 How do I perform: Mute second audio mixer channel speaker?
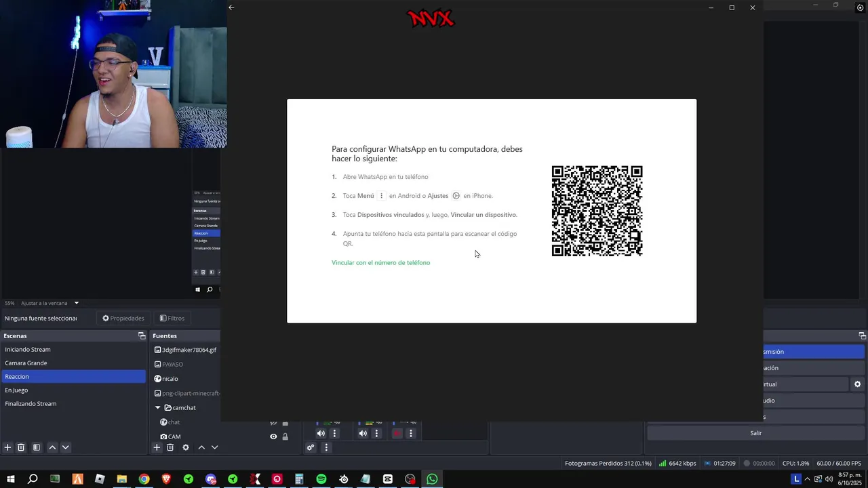[363, 434]
